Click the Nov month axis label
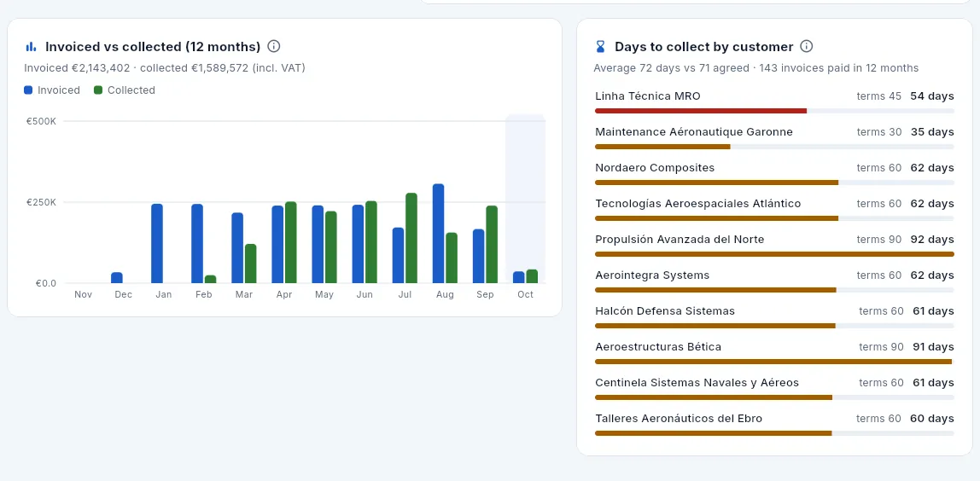The width and height of the screenshot is (980, 481). point(83,294)
